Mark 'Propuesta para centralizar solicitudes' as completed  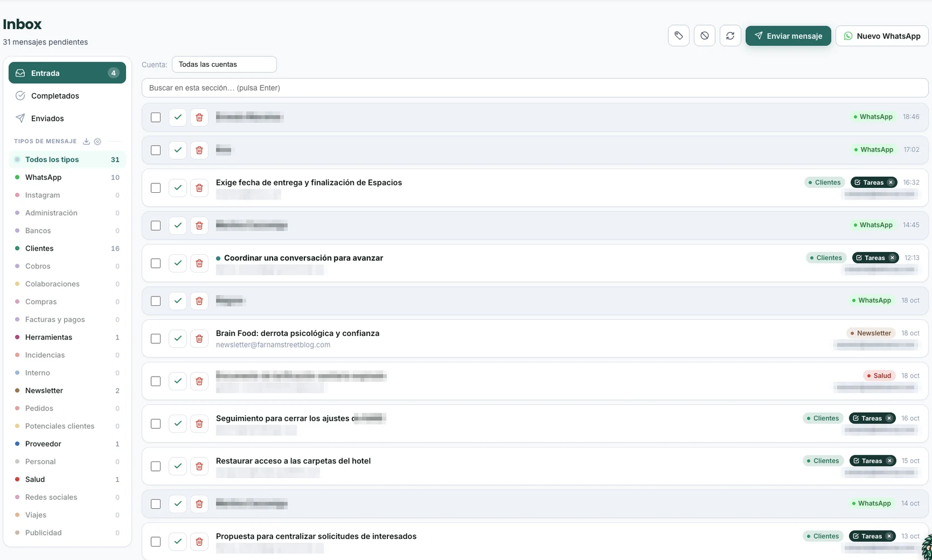tap(178, 541)
